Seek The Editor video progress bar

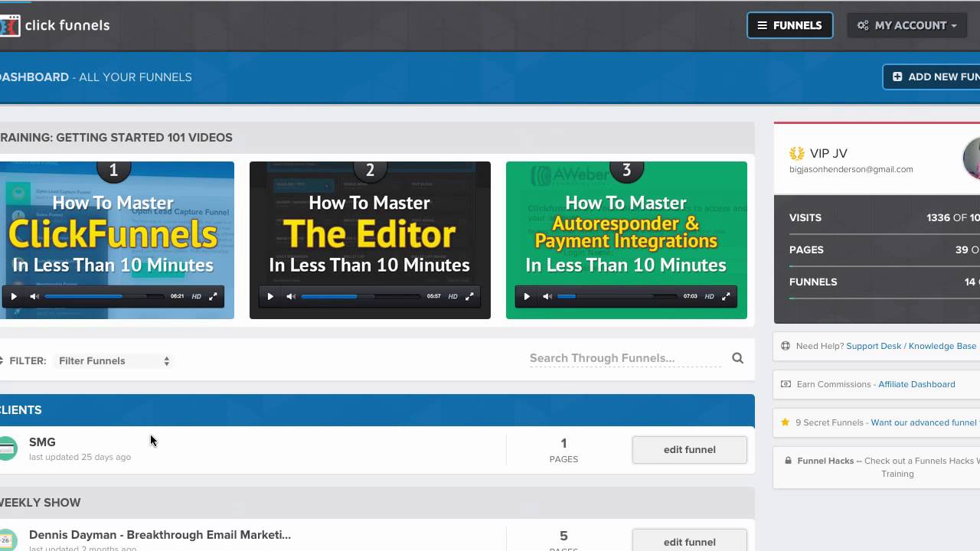[x=360, y=296]
